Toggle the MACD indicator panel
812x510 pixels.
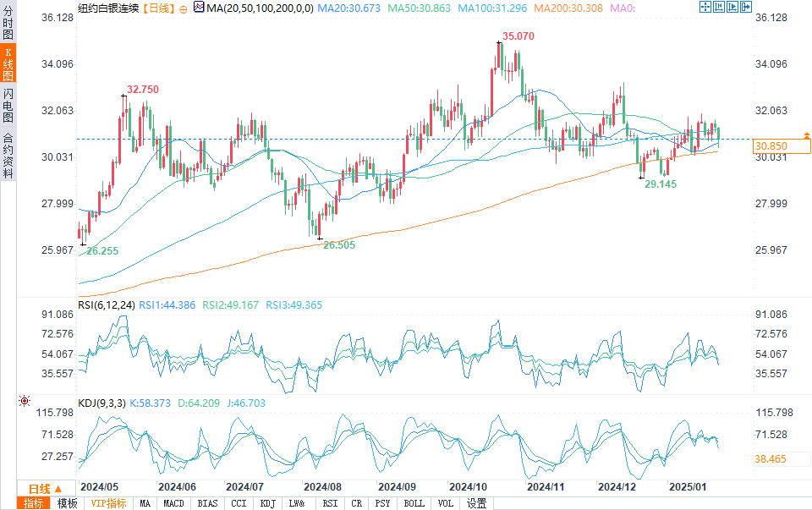(x=173, y=503)
